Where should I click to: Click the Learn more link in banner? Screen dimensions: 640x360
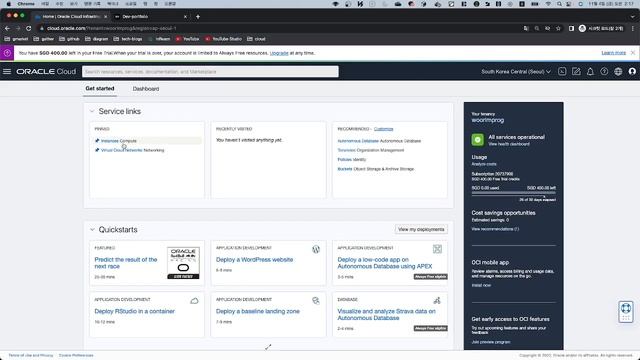[x=613, y=53]
